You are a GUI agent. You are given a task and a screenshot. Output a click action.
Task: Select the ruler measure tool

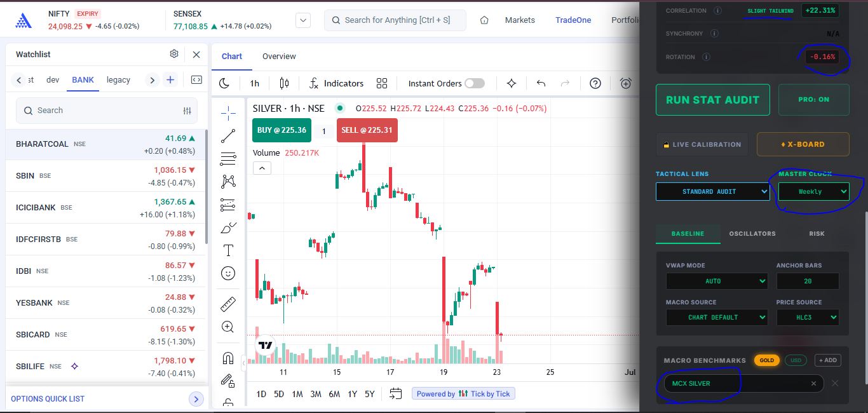click(228, 304)
